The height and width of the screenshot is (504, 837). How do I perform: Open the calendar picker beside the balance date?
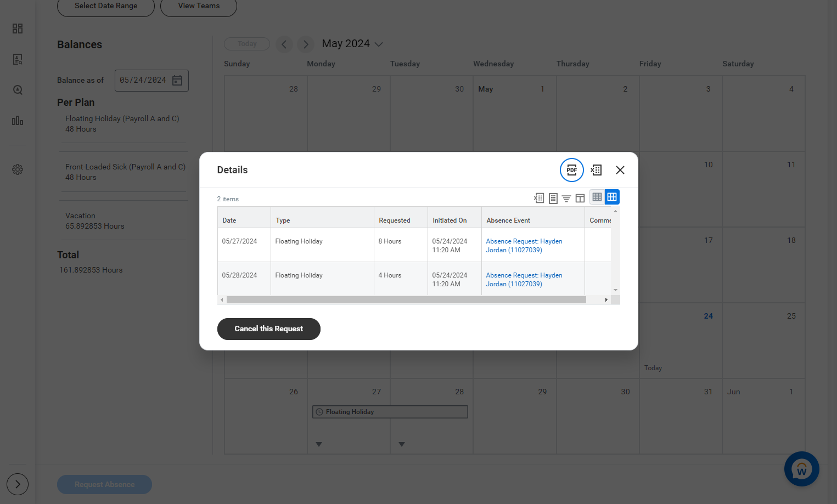point(177,81)
